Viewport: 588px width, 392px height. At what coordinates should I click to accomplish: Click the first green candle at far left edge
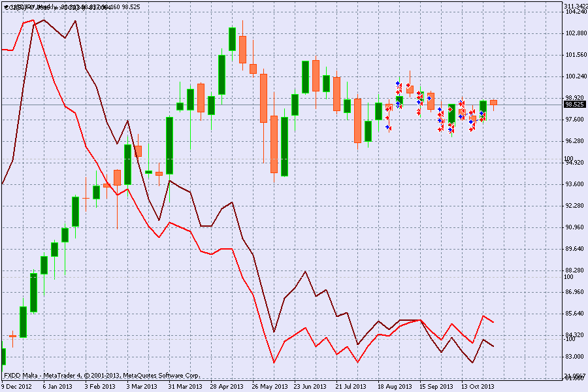(3, 357)
